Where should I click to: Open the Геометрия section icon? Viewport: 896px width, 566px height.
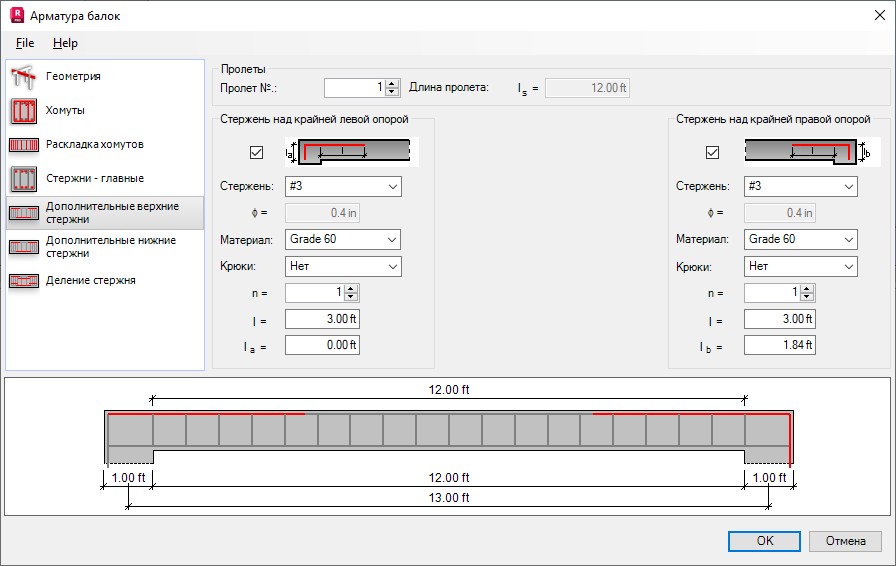point(23,77)
